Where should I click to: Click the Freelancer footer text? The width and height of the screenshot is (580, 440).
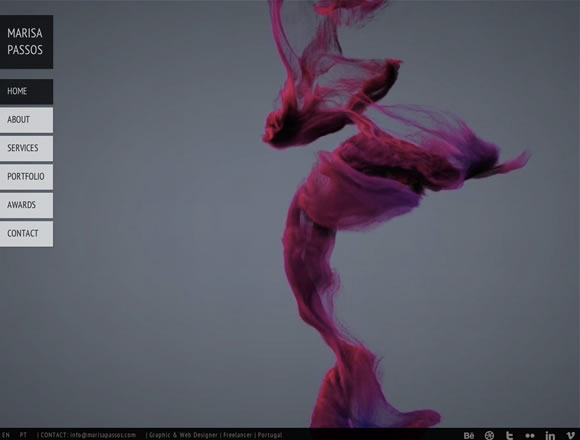coord(237,435)
